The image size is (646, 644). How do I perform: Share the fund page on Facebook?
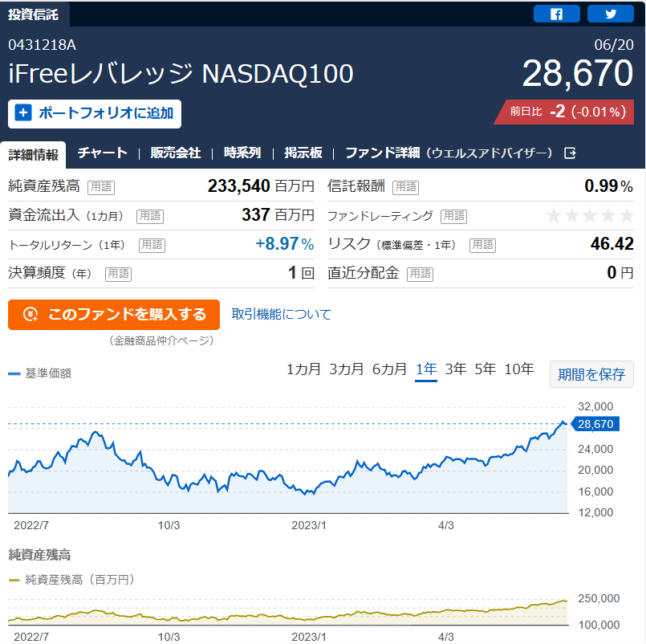[556, 14]
